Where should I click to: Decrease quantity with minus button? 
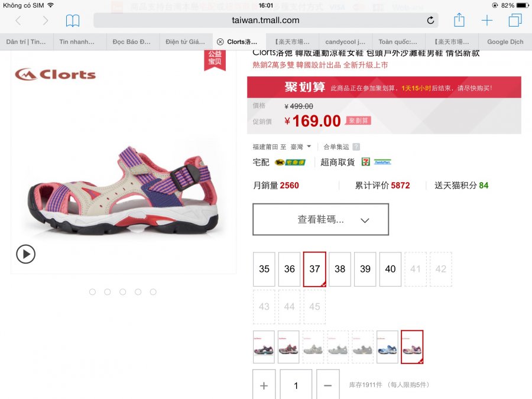coord(327,385)
